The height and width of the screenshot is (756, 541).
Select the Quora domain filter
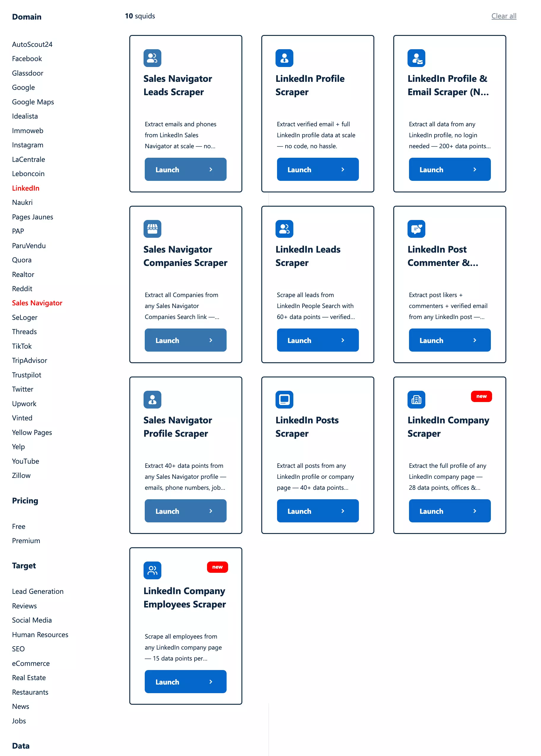click(22, 260)
